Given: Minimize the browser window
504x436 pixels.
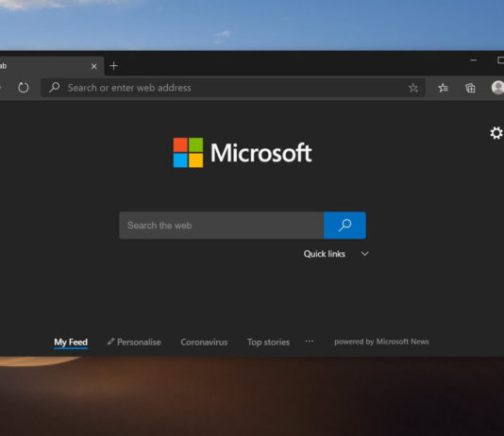Looking at the screenshot, I should pos(474,60).
